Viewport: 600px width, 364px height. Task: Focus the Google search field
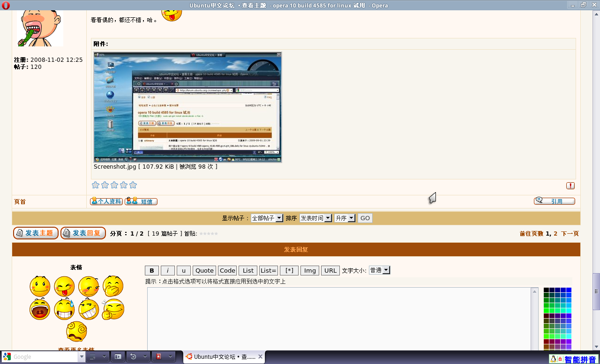point(45,357)
